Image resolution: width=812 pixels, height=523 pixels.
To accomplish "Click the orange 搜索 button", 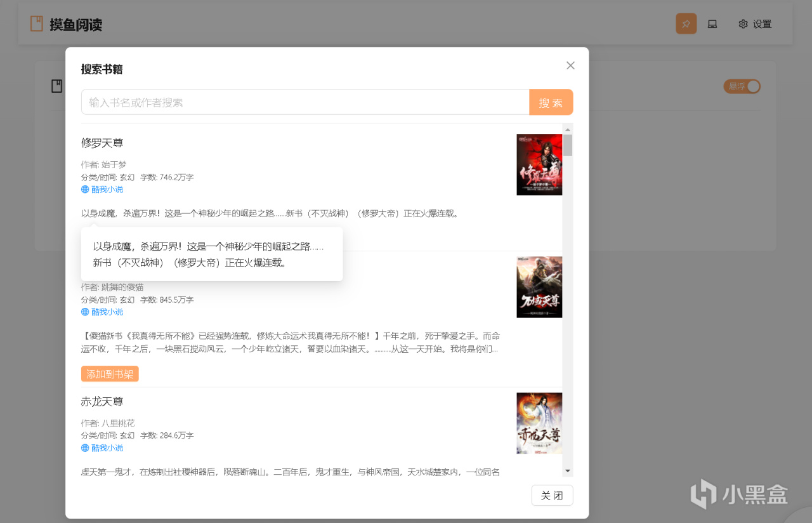I will (x=551, y=102).
